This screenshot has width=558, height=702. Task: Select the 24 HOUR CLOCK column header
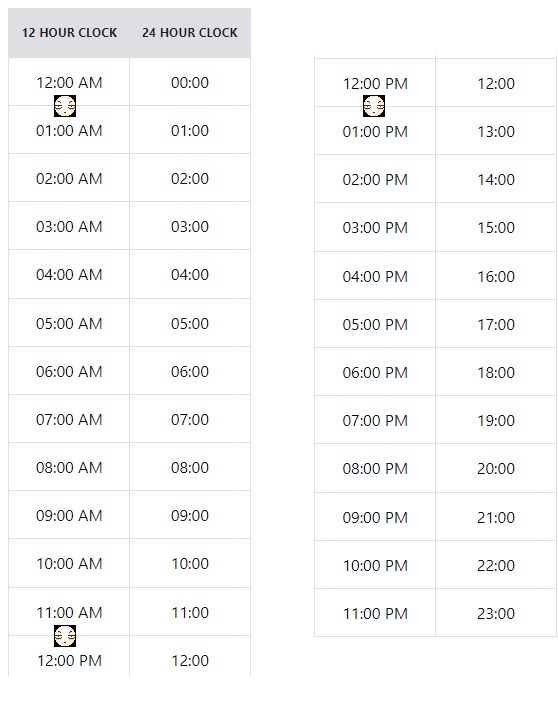click(x=190, y=33)
